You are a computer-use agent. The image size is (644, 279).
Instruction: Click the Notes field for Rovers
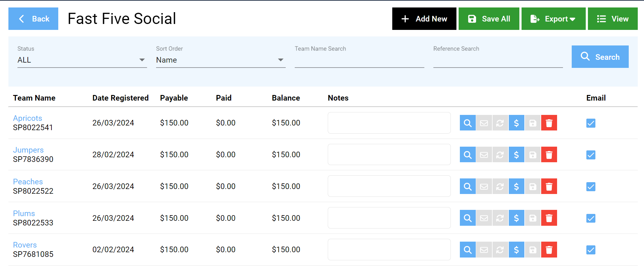pos(389,250)
